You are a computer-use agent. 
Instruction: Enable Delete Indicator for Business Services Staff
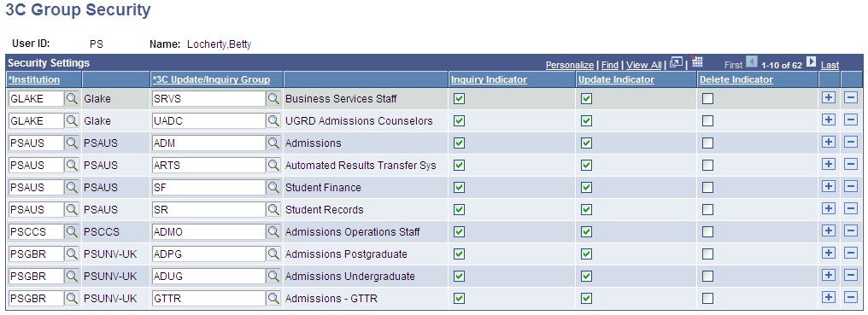(x=707, y=99)
